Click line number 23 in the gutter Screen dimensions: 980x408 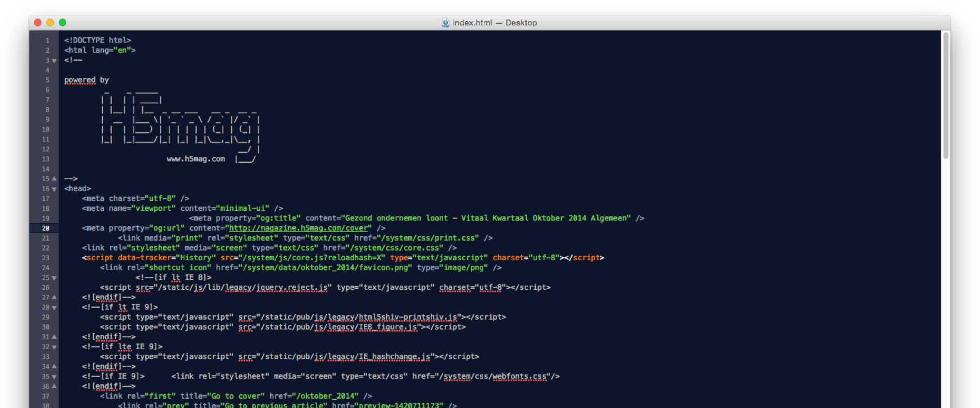click(x=46, y=258)
